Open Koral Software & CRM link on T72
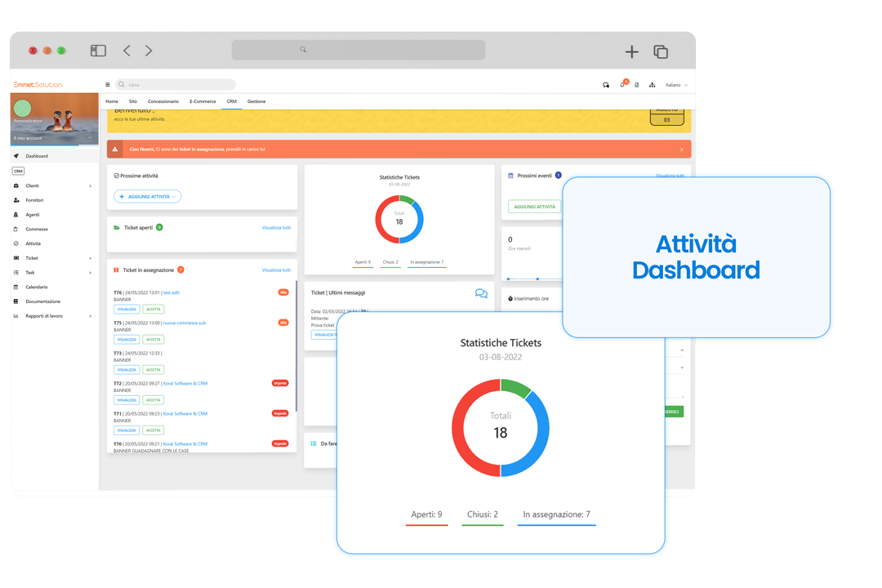Screen dimensions: 882x588 tap(185, 383)
